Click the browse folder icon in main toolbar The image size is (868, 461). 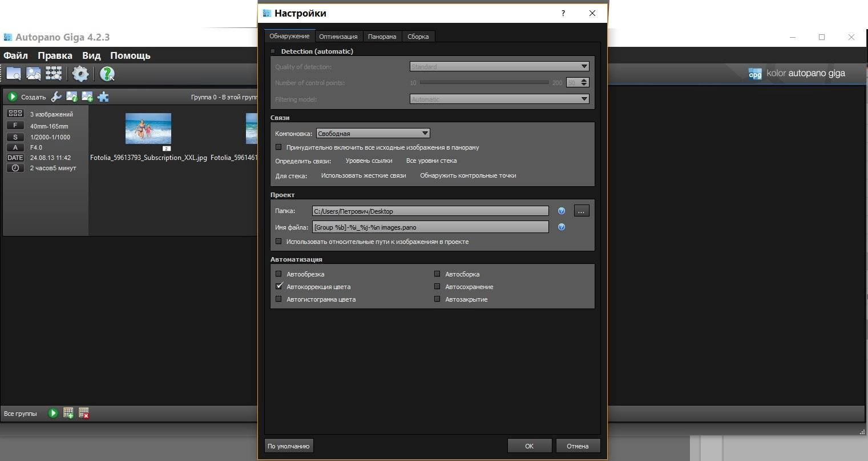pos(14,73)
